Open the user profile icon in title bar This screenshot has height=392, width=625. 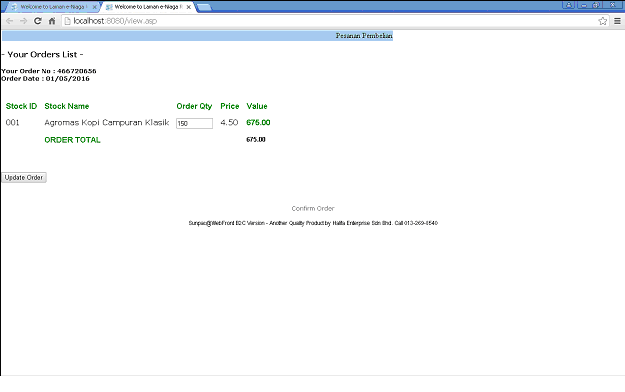(x=569, y=5)
